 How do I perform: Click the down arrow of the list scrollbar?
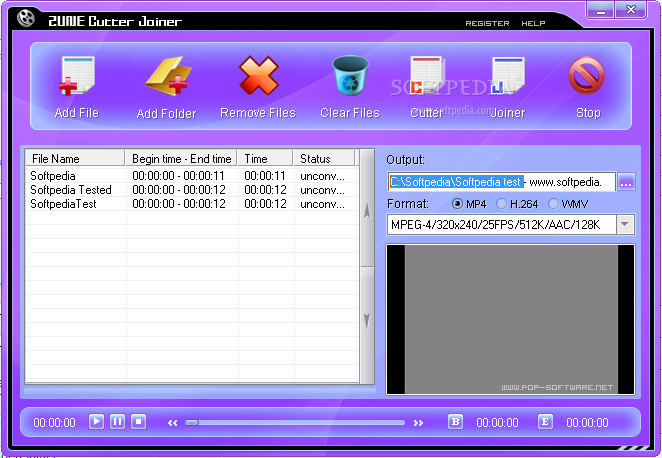(367, 321)
